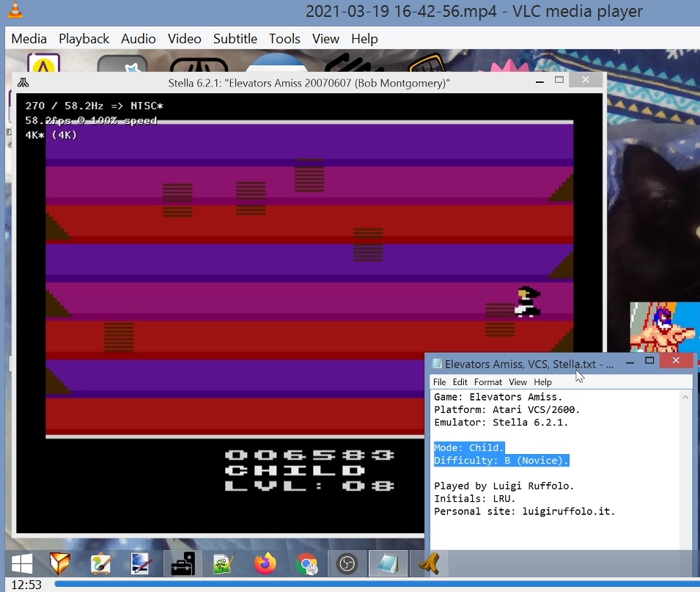700x592 pixels.
Task: Click the Atari icon in Stella title bar
Action: 23,82
